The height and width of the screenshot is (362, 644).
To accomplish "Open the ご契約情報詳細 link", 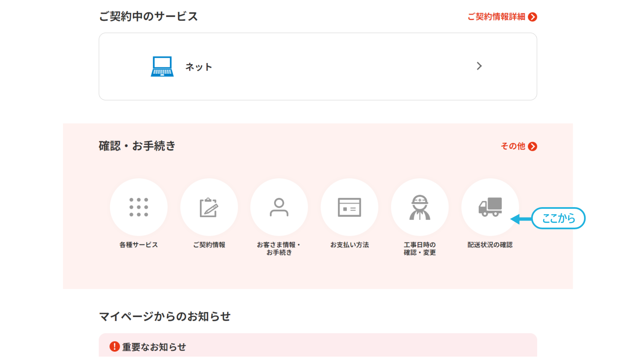I will pos(496,17).
